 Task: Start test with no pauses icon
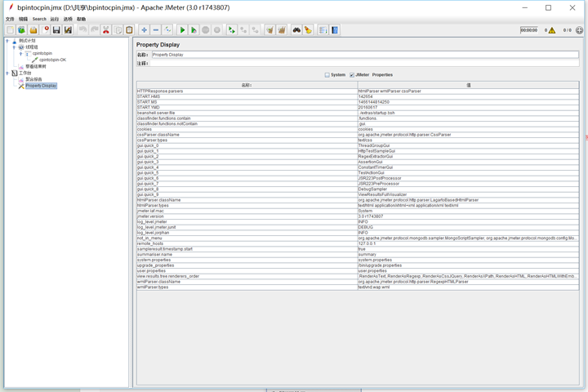pyautogui.click(x=194, y=30)
